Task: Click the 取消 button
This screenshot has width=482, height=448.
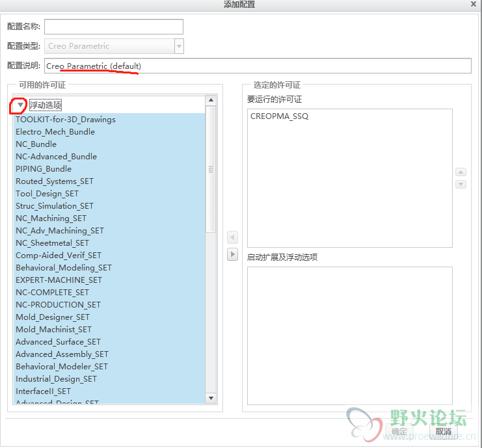Action: 443,431
